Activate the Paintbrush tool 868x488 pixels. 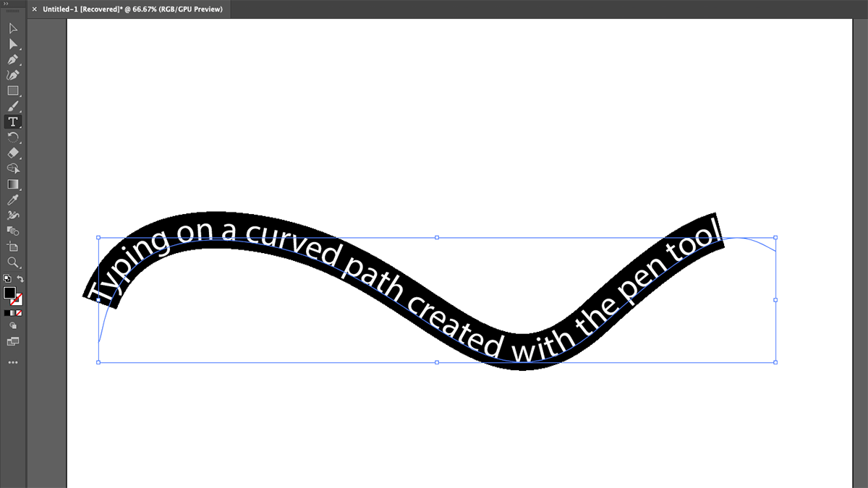point(13,106)
